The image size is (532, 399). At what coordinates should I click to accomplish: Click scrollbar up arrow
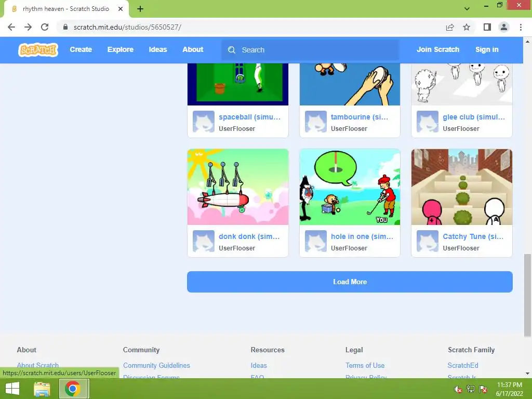[527, 42]
